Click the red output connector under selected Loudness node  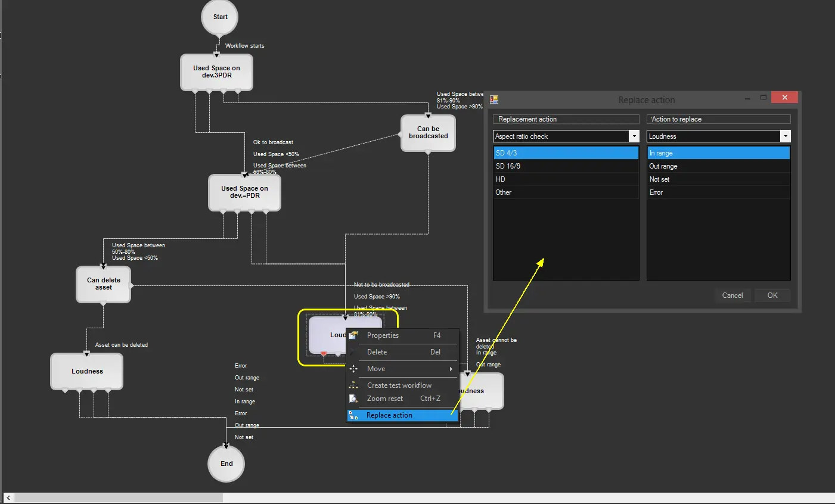324,354
